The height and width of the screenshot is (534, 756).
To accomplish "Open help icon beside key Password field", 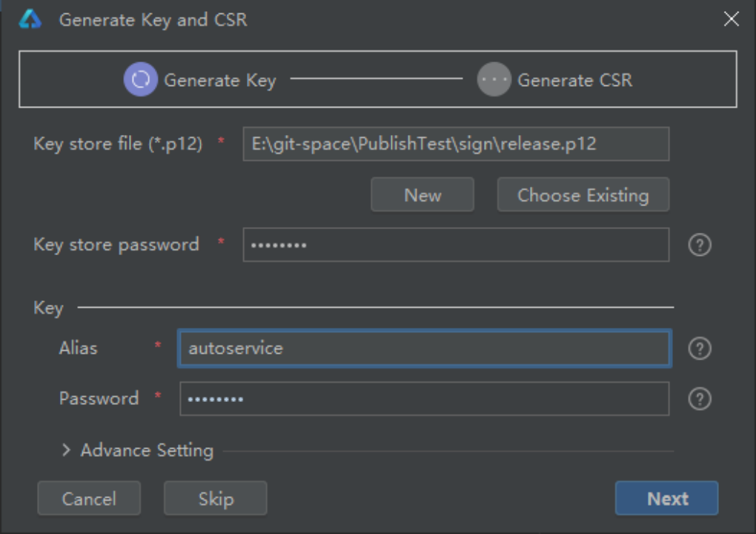I will (700, 399).
